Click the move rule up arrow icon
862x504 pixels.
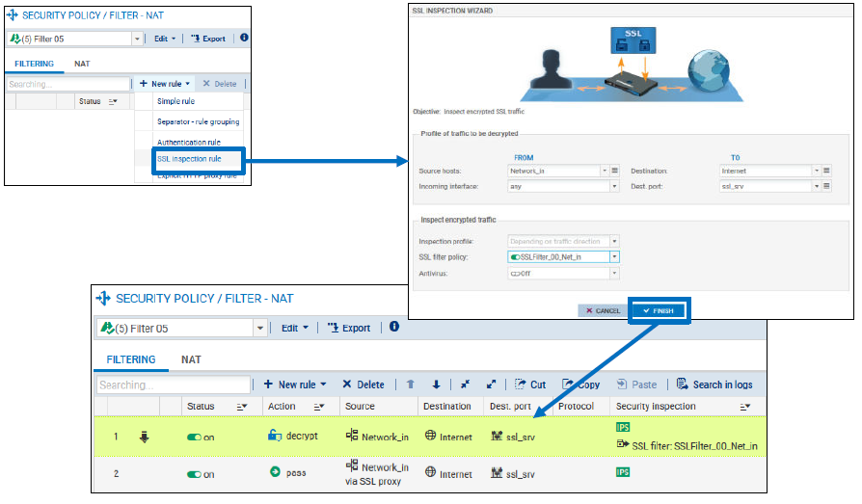[x=410, y=385]
